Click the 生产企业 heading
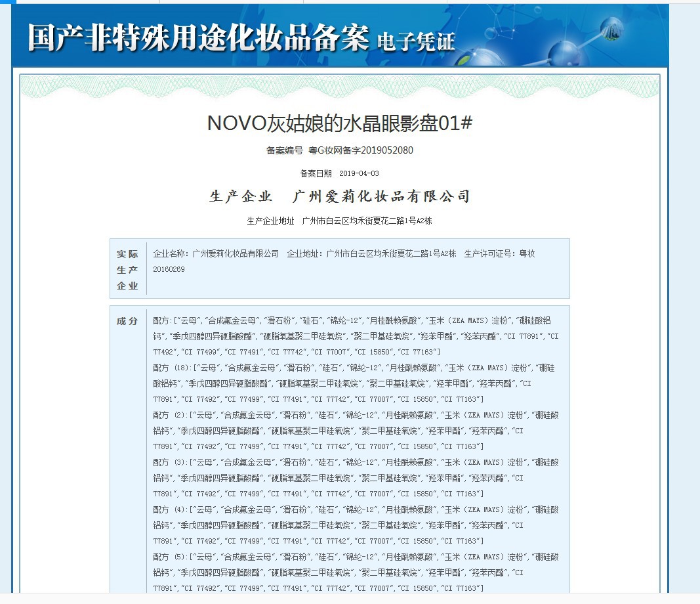This screenshot has width=700, height=604. (241, 196)
